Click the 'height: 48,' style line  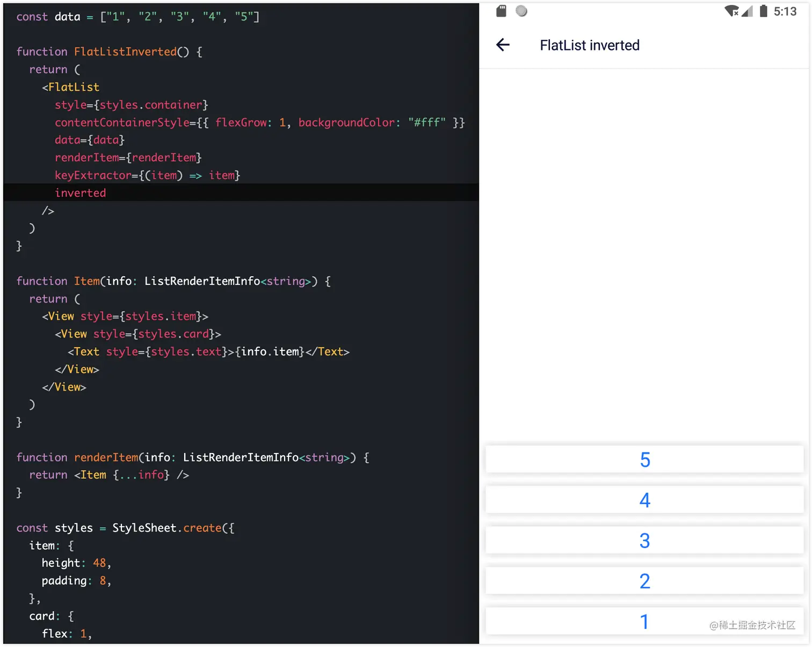click(x=77, y=563)
